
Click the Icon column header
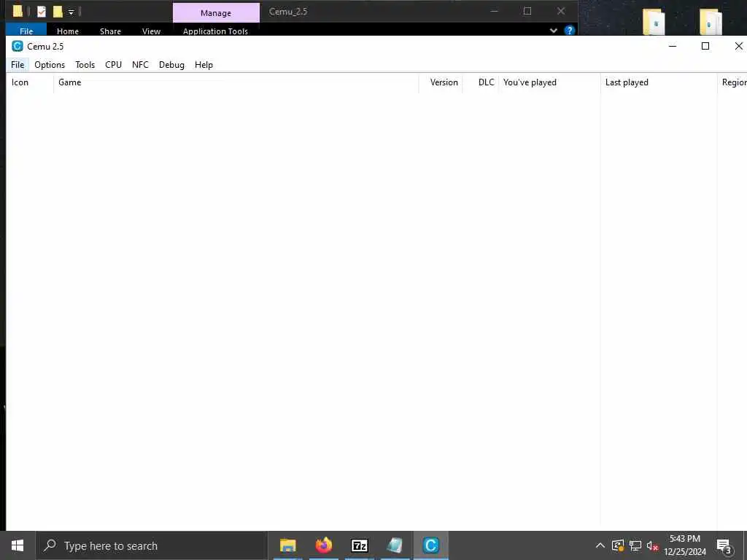point(29,82)
